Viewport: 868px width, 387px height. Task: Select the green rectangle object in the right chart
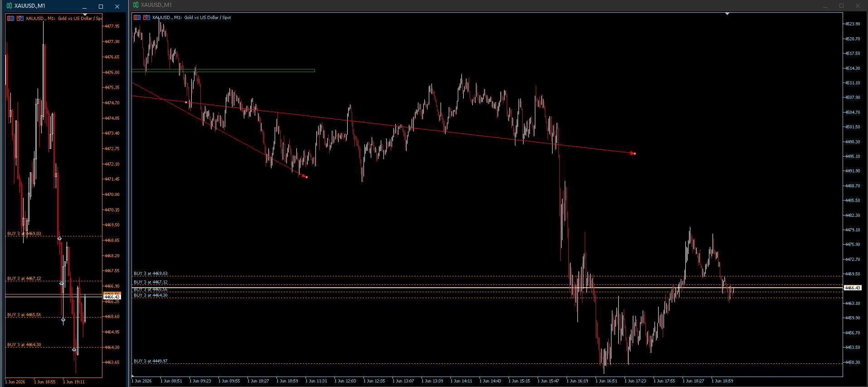223,70
